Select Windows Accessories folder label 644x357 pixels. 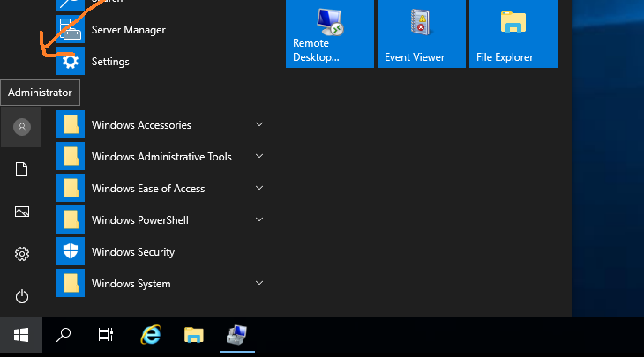pos(141,125)
